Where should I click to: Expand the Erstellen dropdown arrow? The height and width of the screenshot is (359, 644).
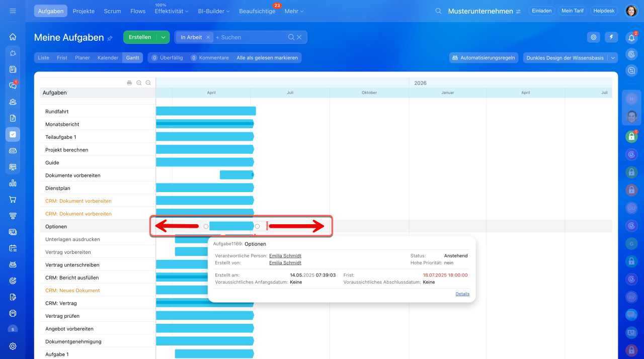click(163, 37)
